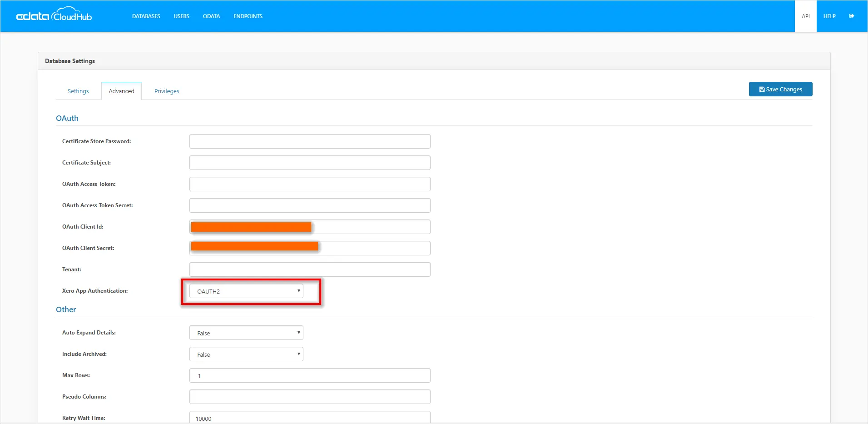Click the Max Rows input field
Screen dimensions: 868x424
click(309, 375)
